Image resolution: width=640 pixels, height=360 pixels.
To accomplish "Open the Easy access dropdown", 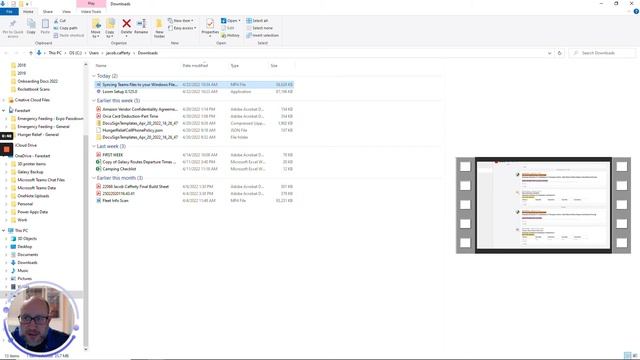I will 182,28.
